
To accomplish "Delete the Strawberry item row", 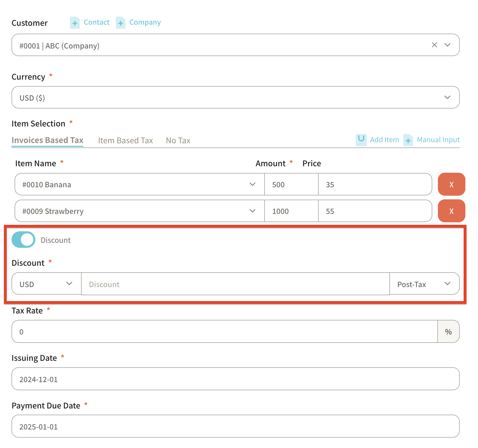I will [x=451, y=211].
